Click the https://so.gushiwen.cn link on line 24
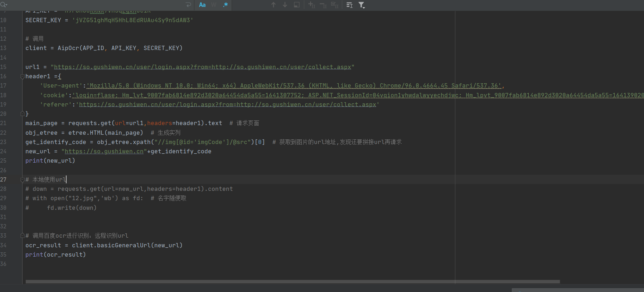Viewport: 644px width, 292px height. point(104,152)
